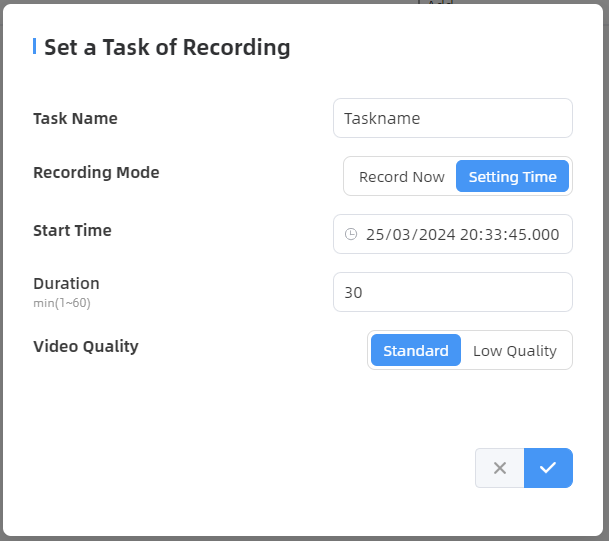This screenshot has width=609, height=541.
Task: Click the Start Time label
Action: coord(72,230)
